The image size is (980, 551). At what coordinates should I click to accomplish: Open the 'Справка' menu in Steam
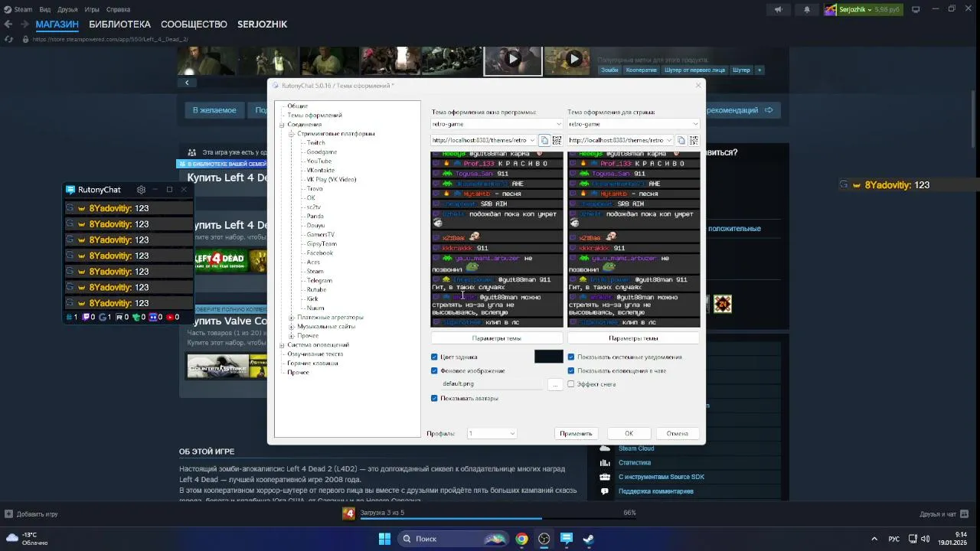(118, 10)
